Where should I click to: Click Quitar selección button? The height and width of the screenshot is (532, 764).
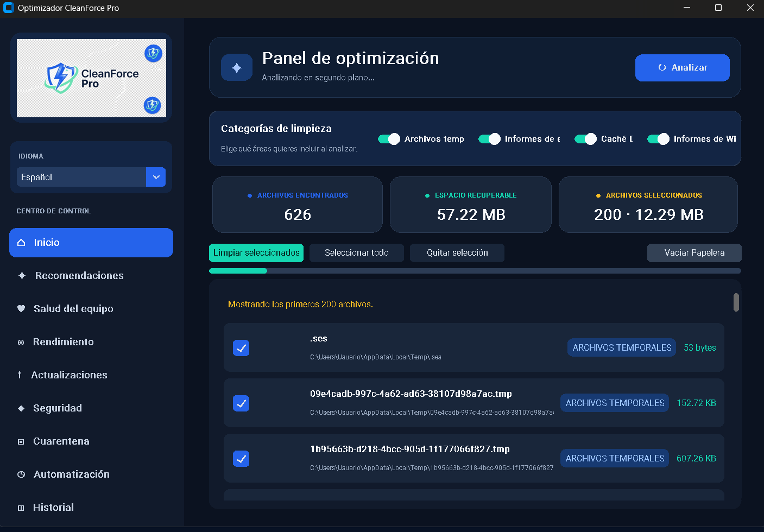click(x=457, y=253)
